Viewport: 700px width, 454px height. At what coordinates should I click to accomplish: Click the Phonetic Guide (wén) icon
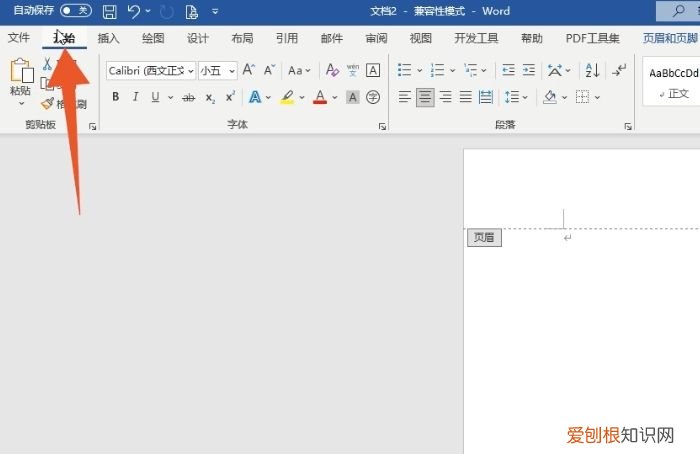[x=353, y=70]
